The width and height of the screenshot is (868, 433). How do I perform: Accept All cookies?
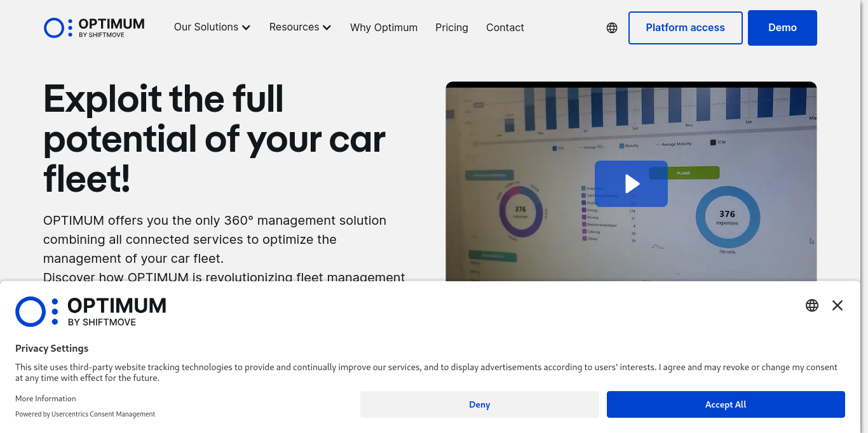(x=726, y=404)
